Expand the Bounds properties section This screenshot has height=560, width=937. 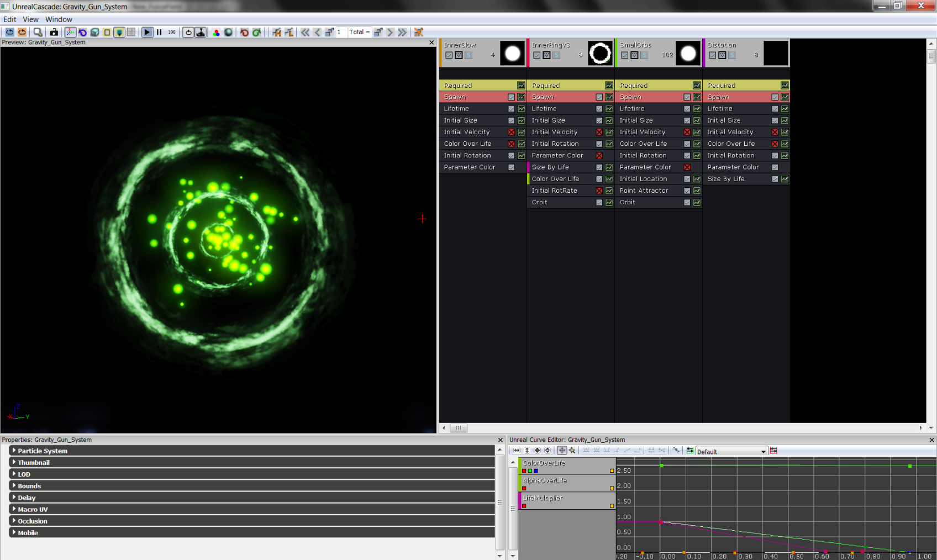[x=14, y=486]
